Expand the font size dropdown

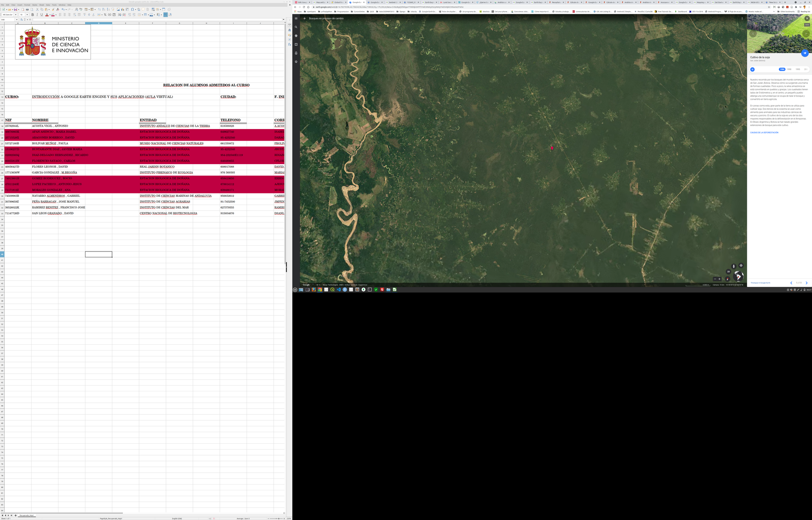(x=27, y=15)
